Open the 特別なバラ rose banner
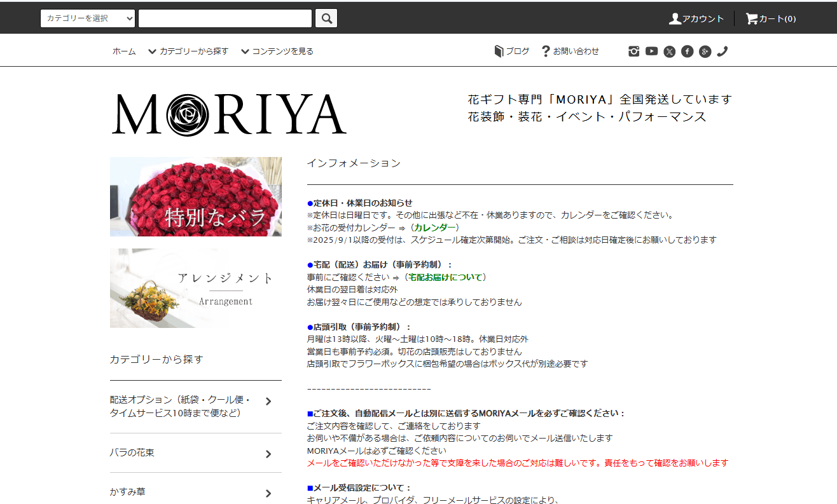This screenshot has width=837, height=504. 196,196
